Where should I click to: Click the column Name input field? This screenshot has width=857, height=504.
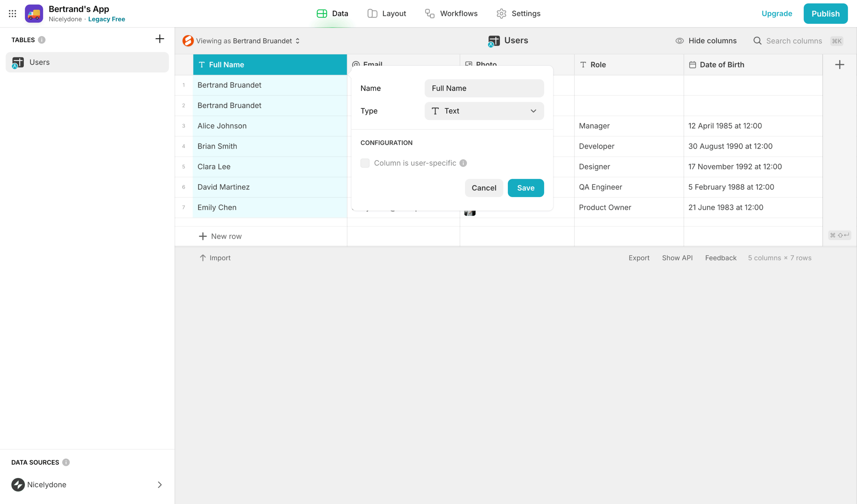(484, 88)
